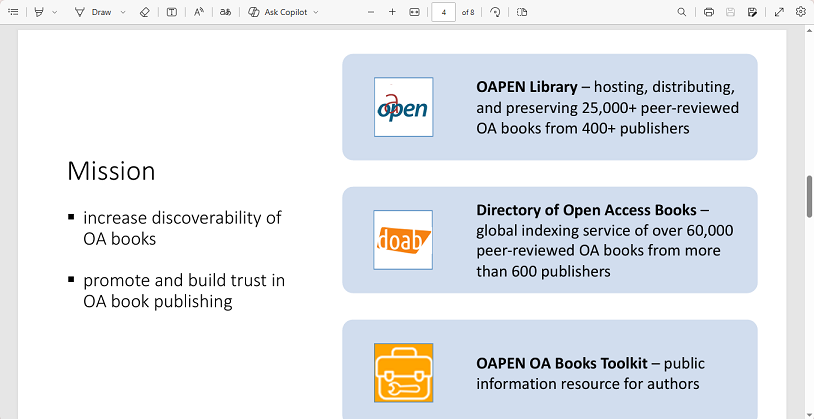
Task: Enter full screen with expand icon
Action: coord(779,12)
